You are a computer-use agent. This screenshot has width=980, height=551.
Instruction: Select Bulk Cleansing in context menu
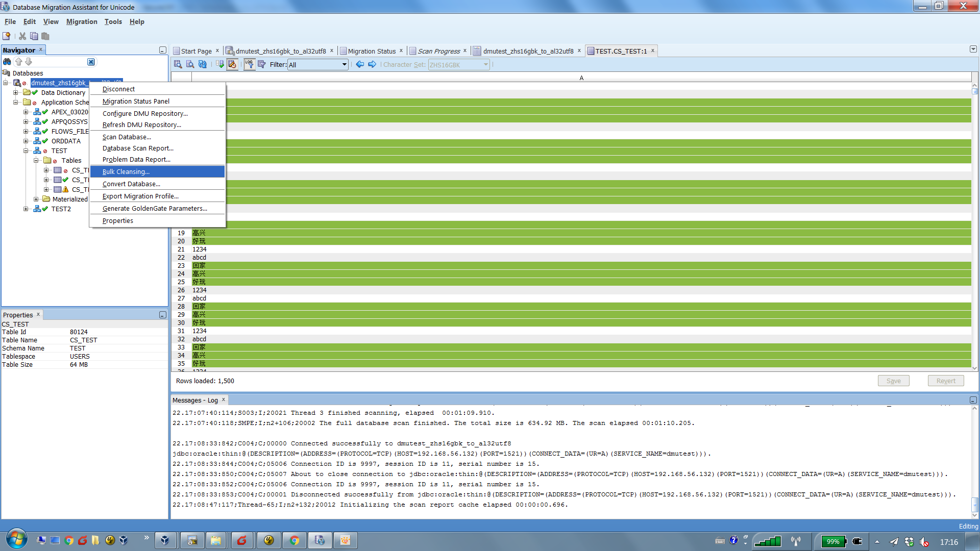point(157,171)
